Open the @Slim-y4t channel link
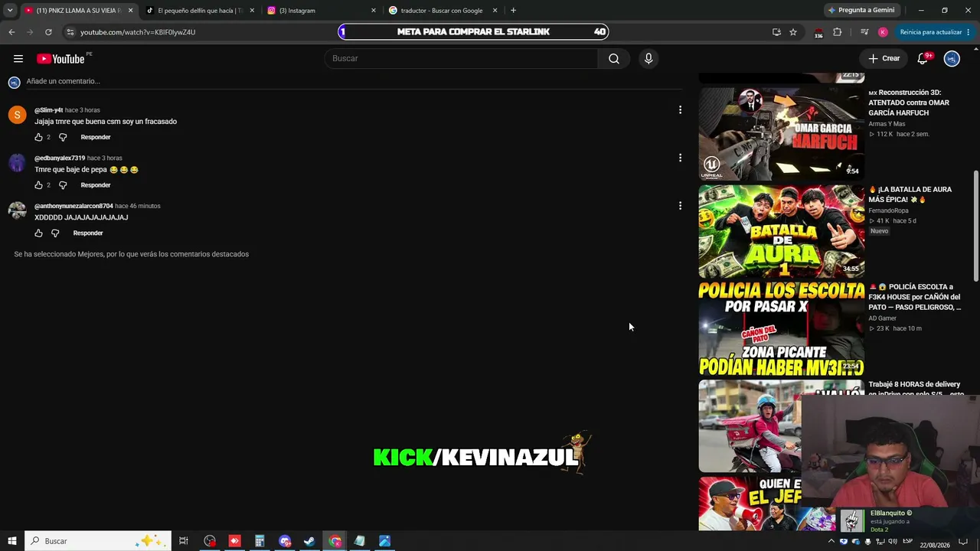This screenshot has height=551, width=980. click(49, 110)
